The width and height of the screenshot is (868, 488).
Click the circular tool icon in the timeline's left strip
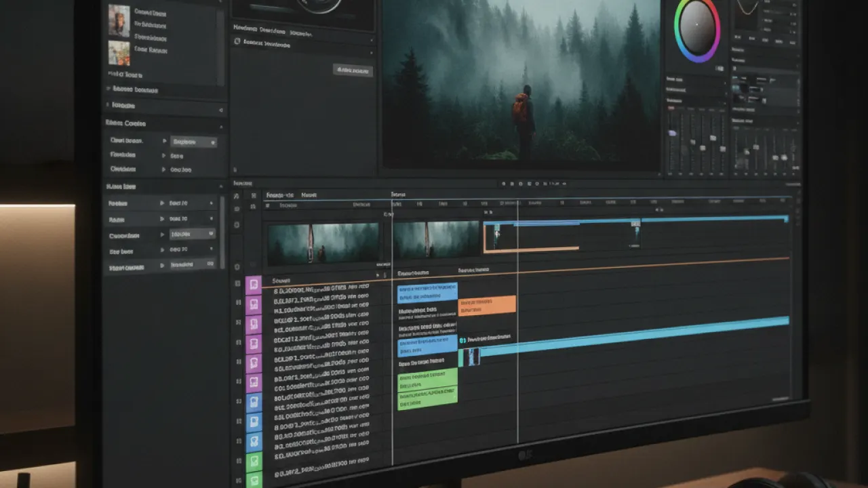point(237,224)
